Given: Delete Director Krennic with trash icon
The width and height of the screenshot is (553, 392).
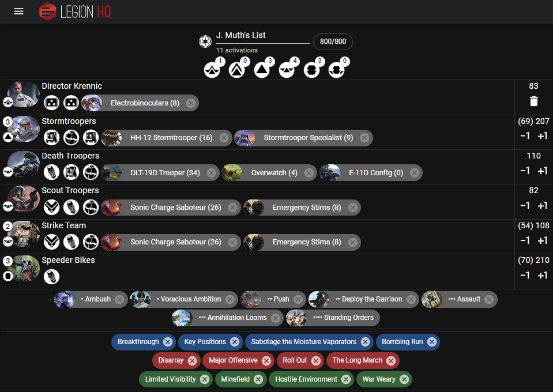Looking at the screenshot, I should coord(533,101).
